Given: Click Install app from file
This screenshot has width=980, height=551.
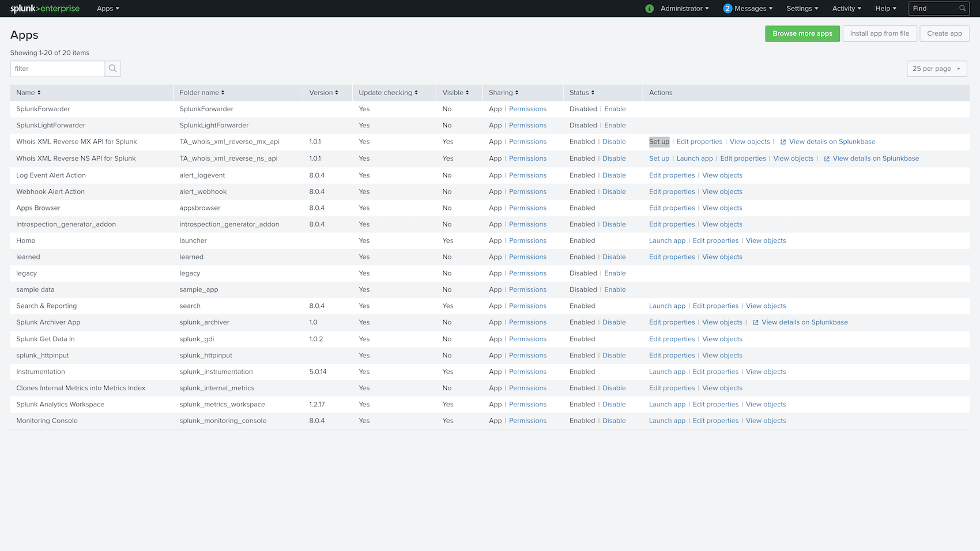Looking at the screenshot, I should point(879,33).
